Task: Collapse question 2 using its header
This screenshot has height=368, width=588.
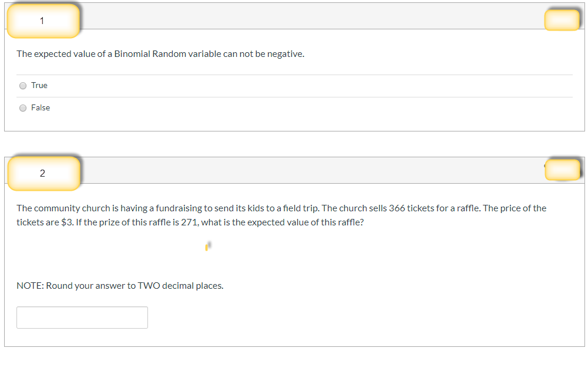Action: click(294, 168)
